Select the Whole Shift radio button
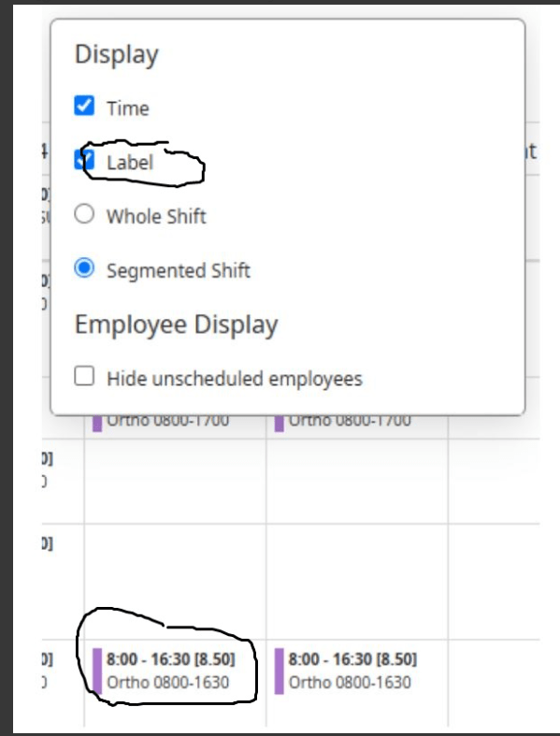 coord(84,214)
